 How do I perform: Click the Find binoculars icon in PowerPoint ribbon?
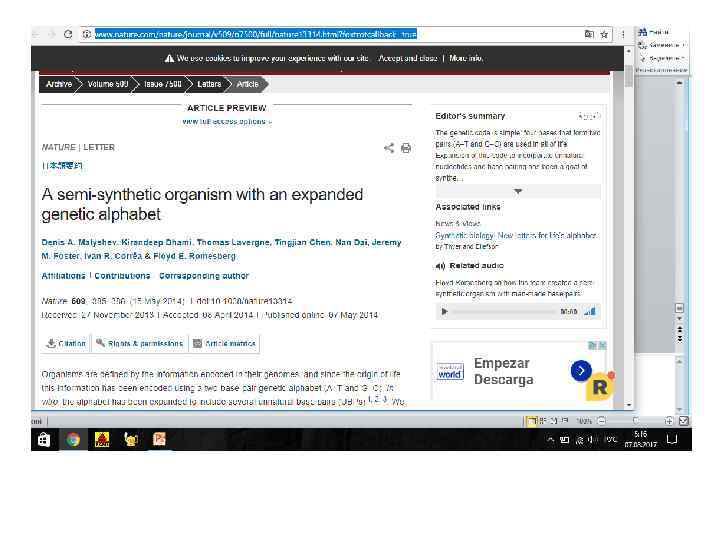(x=642, y=32)
